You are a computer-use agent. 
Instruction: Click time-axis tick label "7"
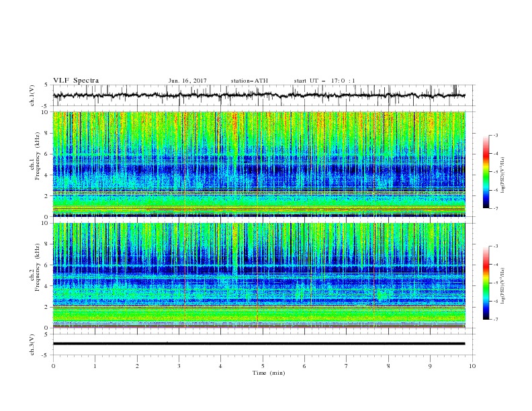(347, 366)
